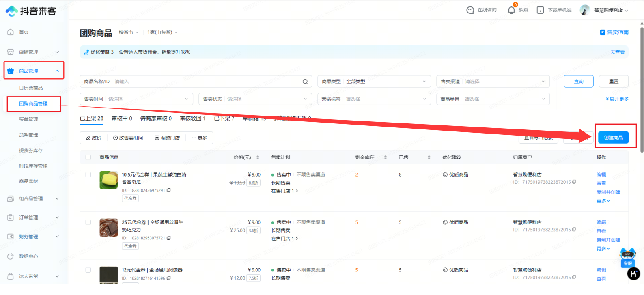The height and width of the screenshot is (295, 644).
Task: Sort by price column arrows
Action: click(258, 157)
